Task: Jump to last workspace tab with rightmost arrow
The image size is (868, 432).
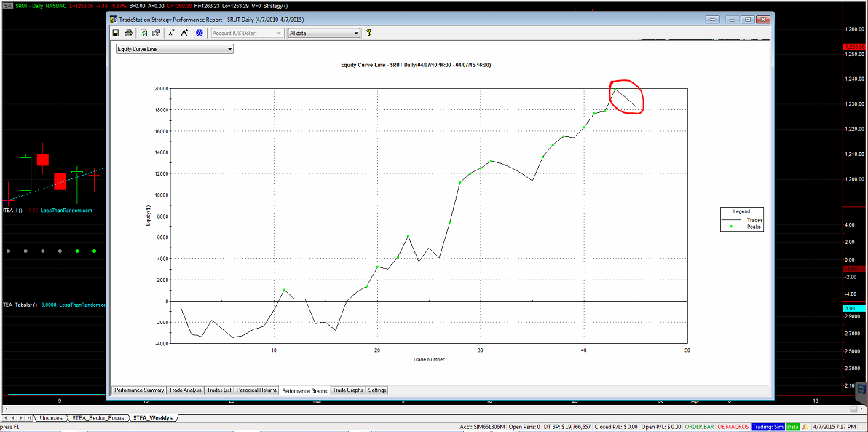Action: (x=29, y=417)
